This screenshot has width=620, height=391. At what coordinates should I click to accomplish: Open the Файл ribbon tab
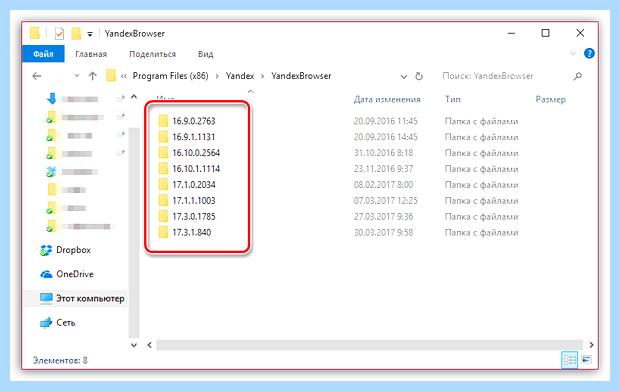click(x=43, y=54)
